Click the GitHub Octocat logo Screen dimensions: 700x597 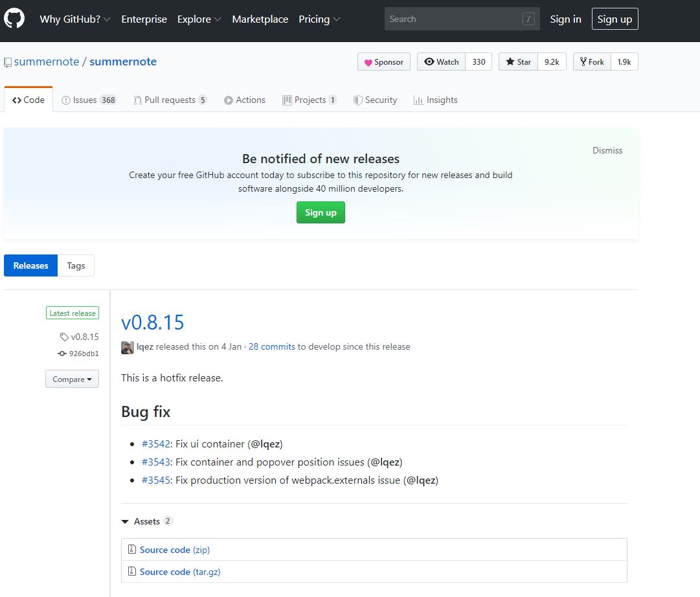tap(14, 19)
